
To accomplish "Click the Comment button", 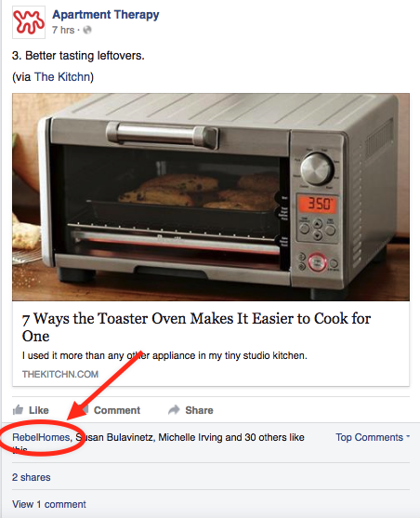I will 112,410.
